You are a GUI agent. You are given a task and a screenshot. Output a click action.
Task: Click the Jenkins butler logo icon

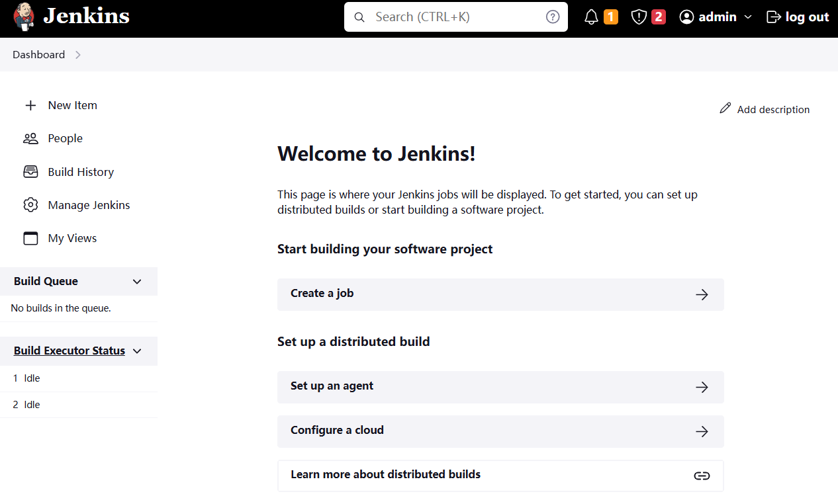click(24, 17)
